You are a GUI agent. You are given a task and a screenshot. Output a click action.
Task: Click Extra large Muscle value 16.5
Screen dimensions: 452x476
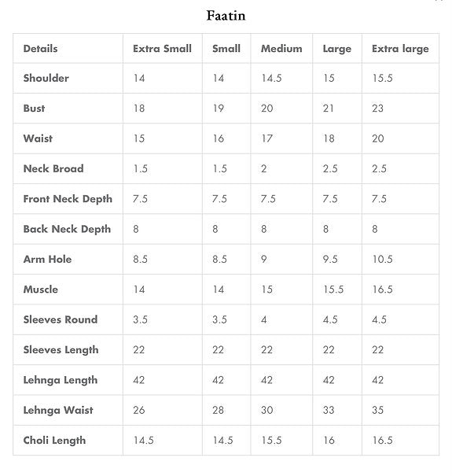383,290
